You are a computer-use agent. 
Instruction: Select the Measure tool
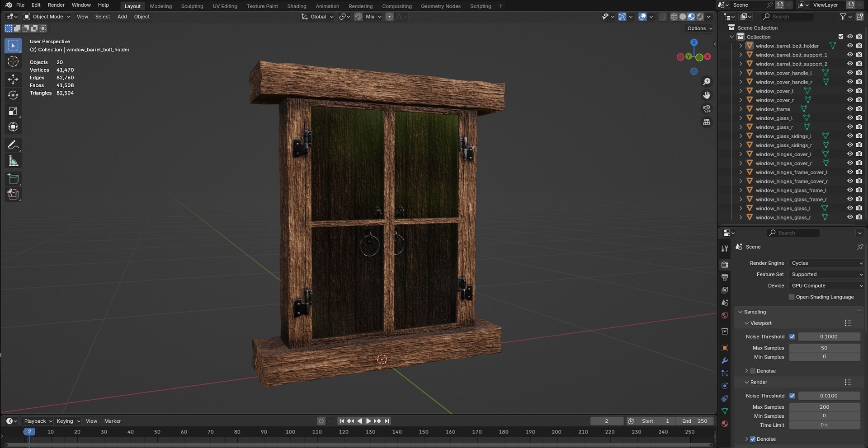click(13, 161)
